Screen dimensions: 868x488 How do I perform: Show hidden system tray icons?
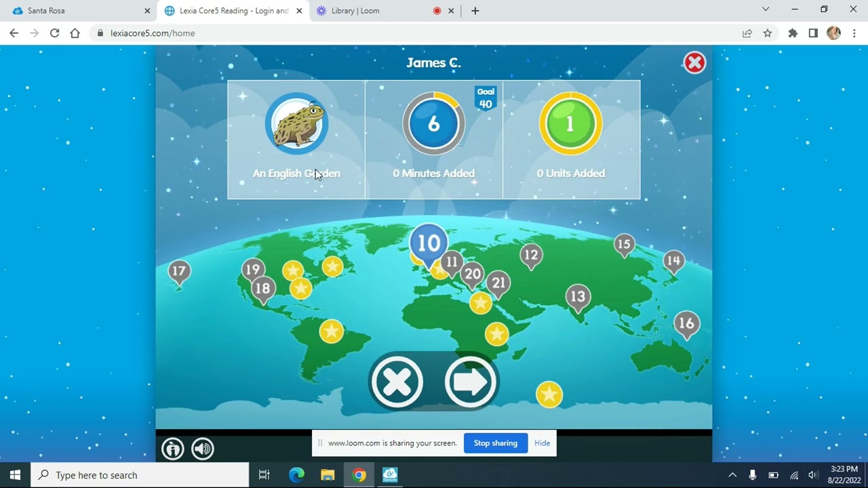[732, 475]
